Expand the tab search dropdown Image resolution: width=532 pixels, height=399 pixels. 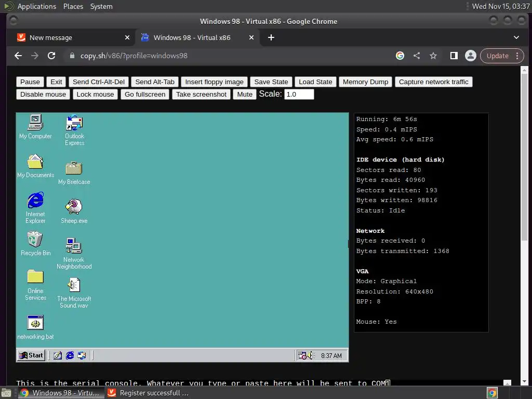coord(516,37)
